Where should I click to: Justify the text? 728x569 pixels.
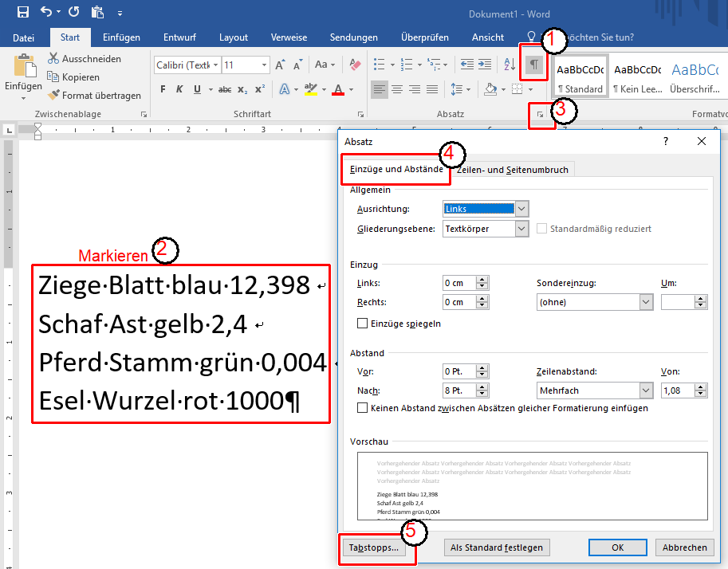click(432, 89)
